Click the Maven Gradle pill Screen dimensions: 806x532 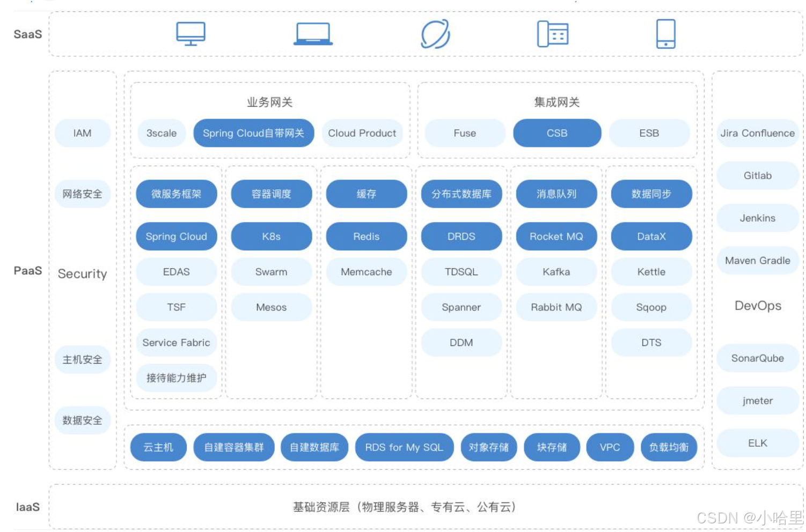(x=758, y=261)
